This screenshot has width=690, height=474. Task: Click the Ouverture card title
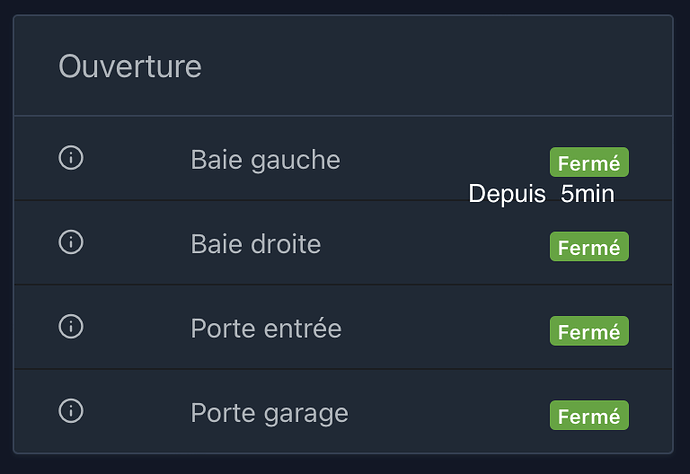click(x=130, y=66)
